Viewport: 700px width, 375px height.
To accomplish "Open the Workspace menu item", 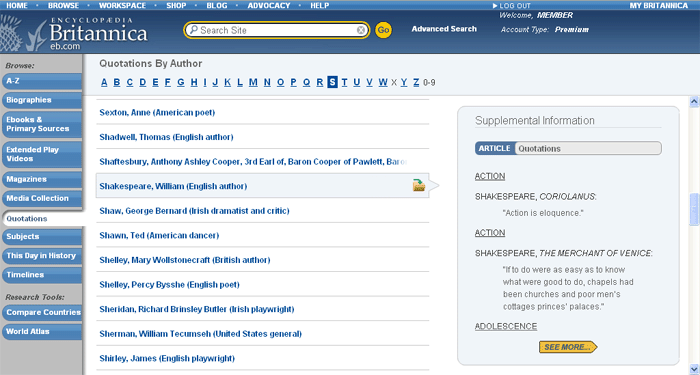I will point(122,6).
